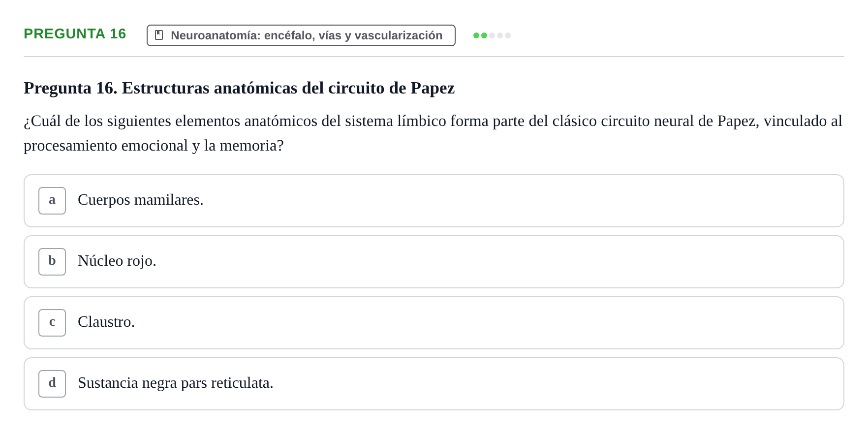This screenshot has width=868, height=434.
Task: Open the Neuroanatomía topic tag
Action: click(x=301, y=35)
